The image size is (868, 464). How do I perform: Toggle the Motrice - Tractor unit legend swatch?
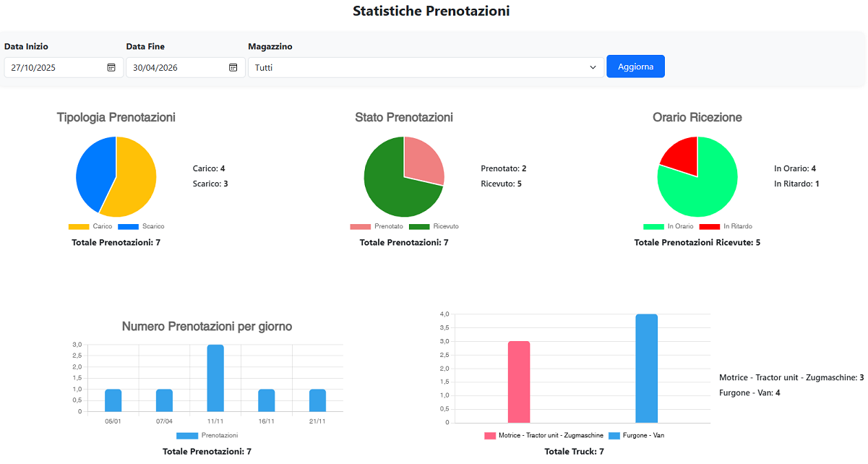[x=490, y=435]
